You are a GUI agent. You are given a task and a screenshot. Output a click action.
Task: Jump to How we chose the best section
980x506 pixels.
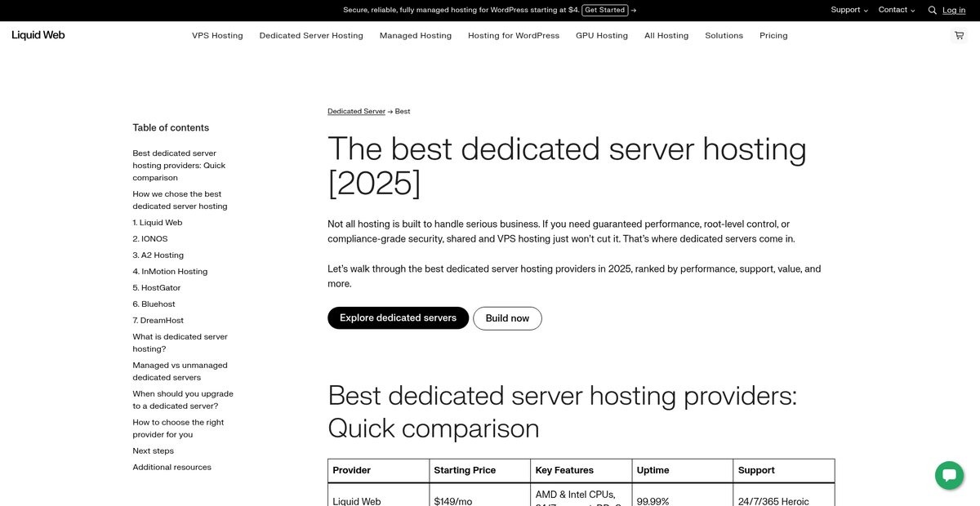[x=180, y=200]
